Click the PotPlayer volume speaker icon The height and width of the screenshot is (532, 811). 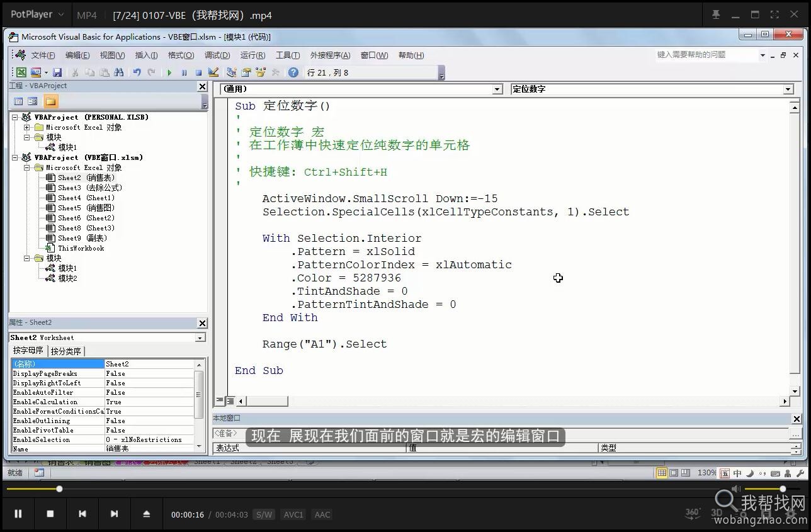tap(736, 489)
